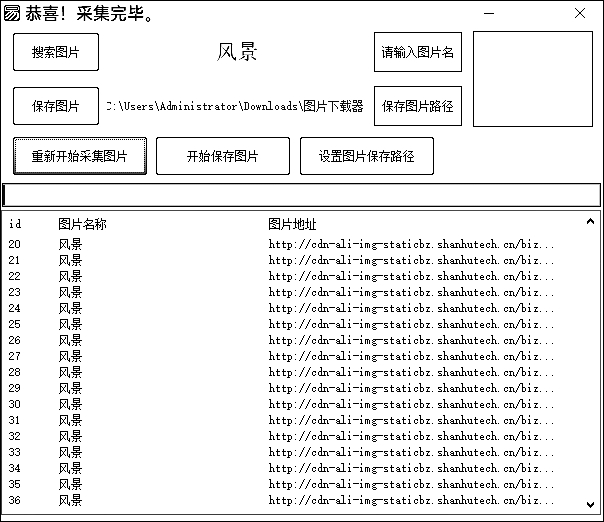Click the 图片名称 column header
Screen dimensions: 604x522
(x=82, y=224)
